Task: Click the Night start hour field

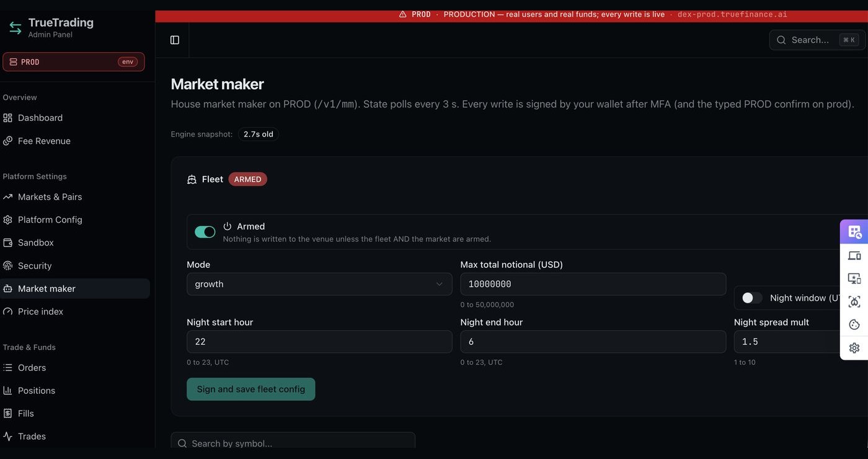Action: tap(319, 342)
